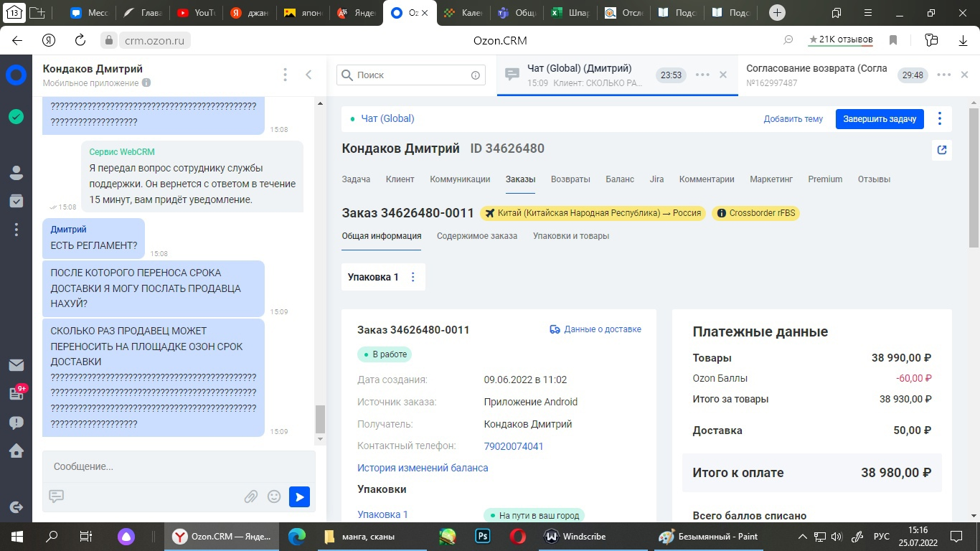Open the chat header three-dot menu

coord(285,75)
